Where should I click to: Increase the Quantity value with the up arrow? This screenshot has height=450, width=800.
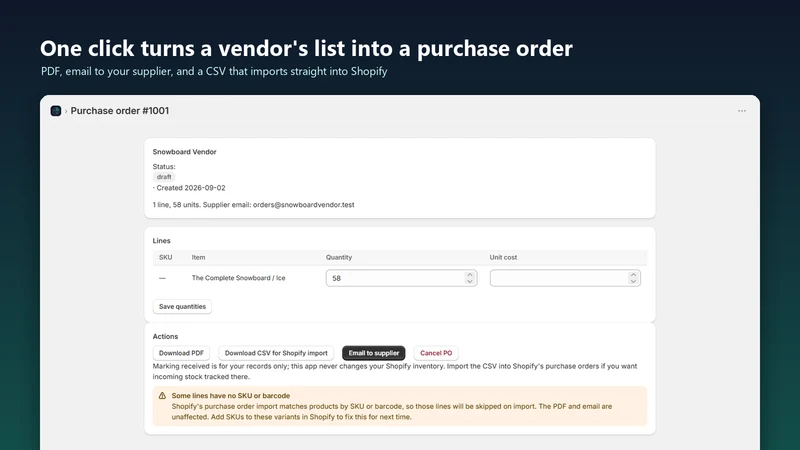pos(469,274)
